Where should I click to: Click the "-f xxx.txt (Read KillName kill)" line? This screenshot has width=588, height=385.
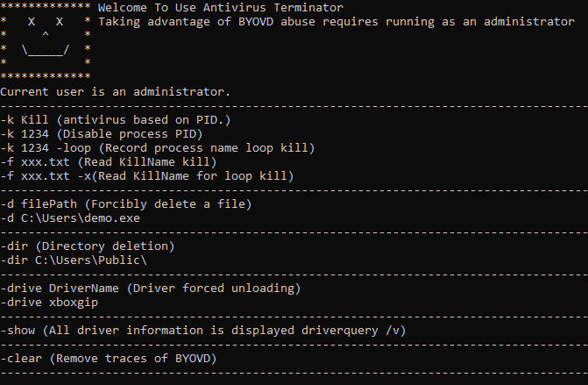point(109,162)
